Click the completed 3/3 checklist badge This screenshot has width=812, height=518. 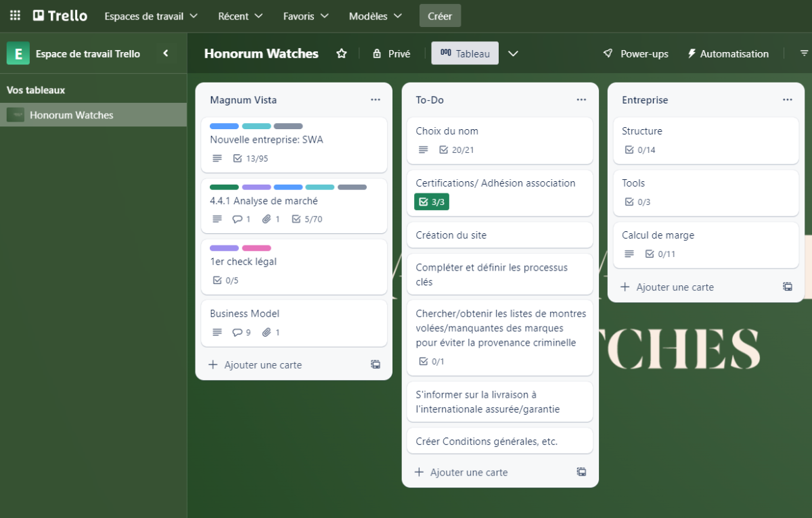432,202
